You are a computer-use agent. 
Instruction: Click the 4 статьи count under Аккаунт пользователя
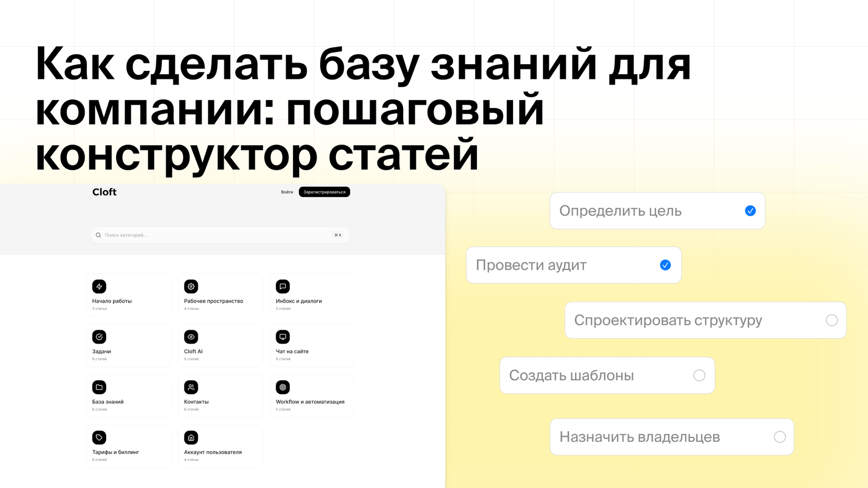(x=191, y=460)
